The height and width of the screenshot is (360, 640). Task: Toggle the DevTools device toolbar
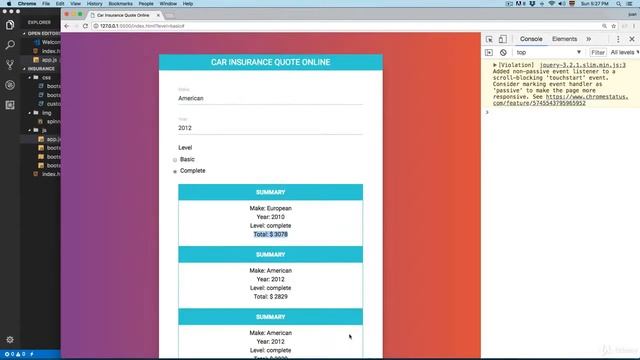pyautogui.click(x=502, y=39)
